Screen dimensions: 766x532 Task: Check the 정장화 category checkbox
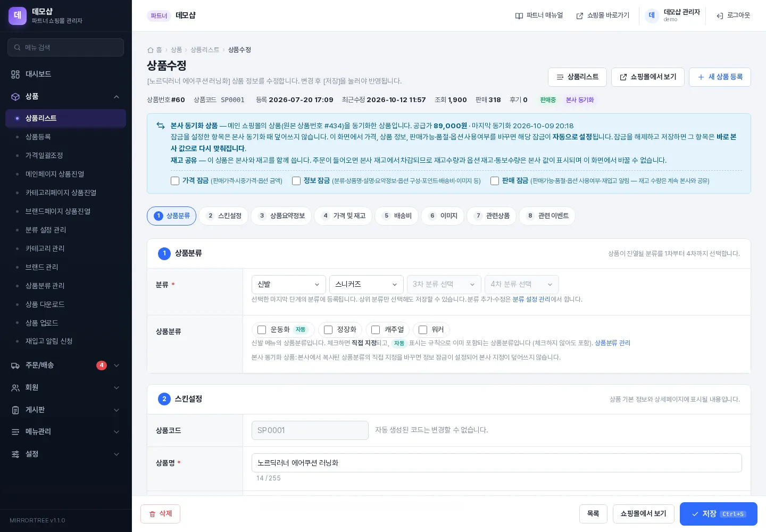coord(328,330)
